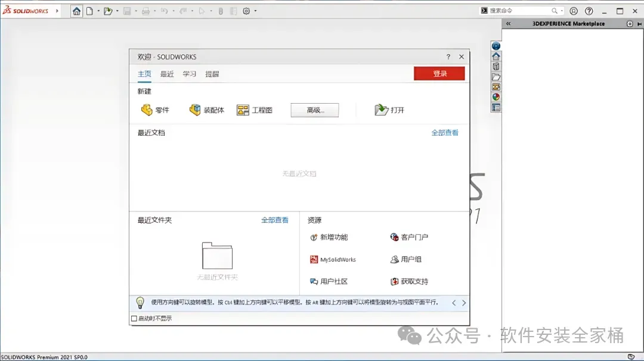
Task: Click the 搜索命令 search input field
Action: pos(519,11)
